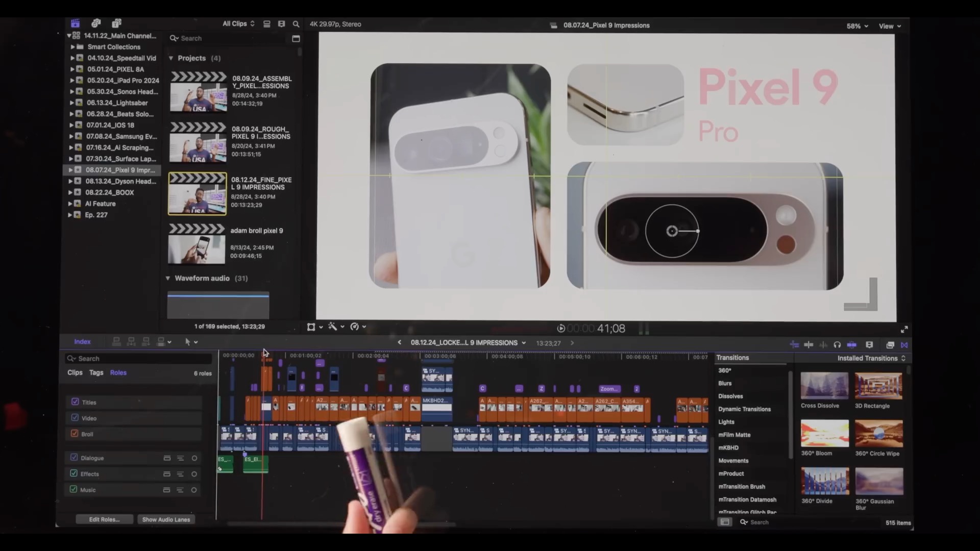Open the Effects browser icon
The image size is (980, 551).
890,345
